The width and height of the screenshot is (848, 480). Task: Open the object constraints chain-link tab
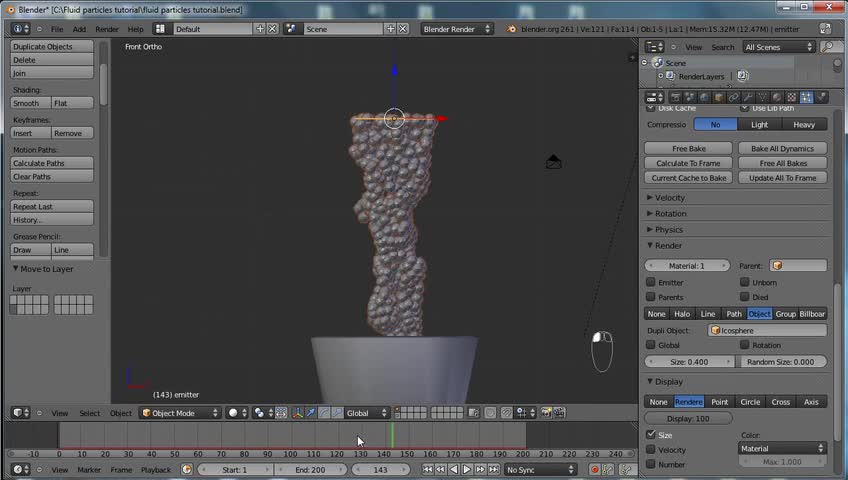(733, 97)
